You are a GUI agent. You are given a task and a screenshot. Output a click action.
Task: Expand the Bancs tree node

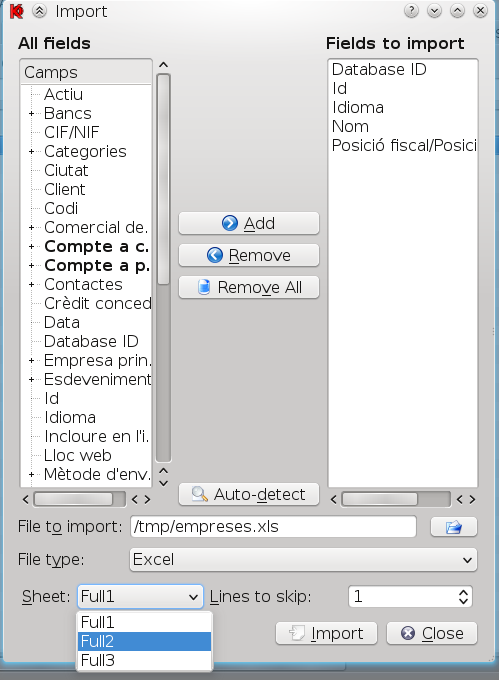31,114
